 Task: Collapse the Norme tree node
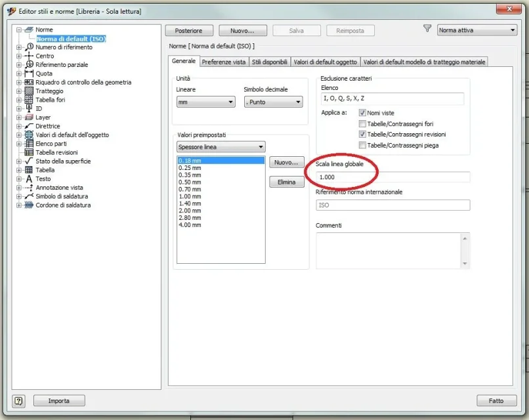pos(19,30)
